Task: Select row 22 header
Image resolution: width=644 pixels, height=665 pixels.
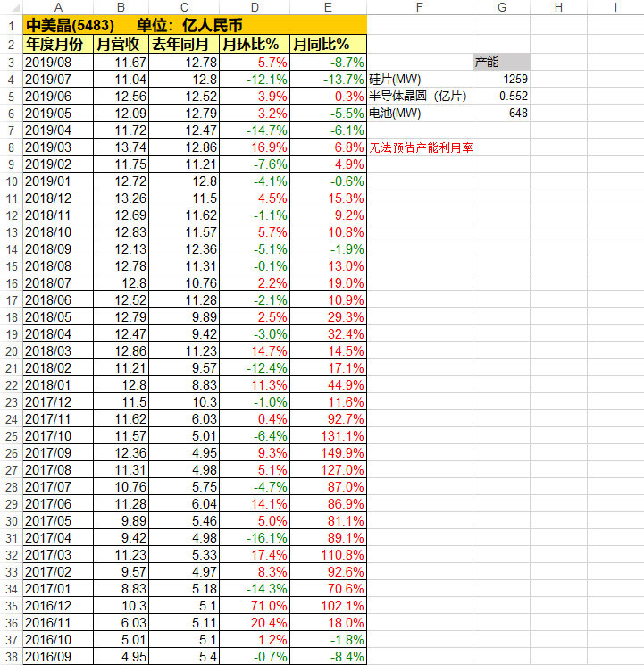Action: click(x=11, y=385)
